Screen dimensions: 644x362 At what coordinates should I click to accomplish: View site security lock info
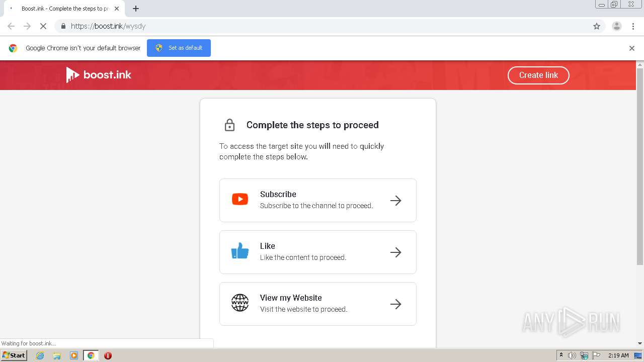(x=63, y=26)
